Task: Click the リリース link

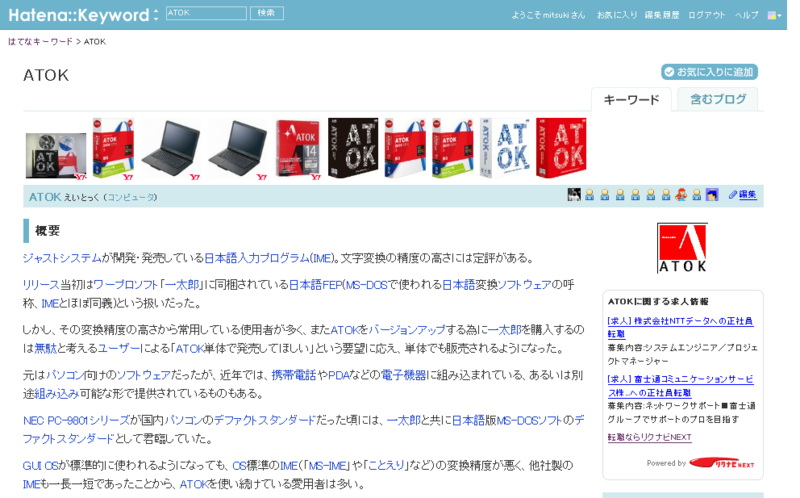Action: coord(41,285)
